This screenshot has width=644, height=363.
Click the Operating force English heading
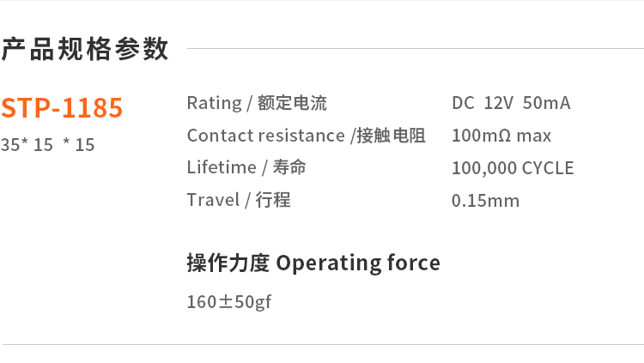coord(358,263)
